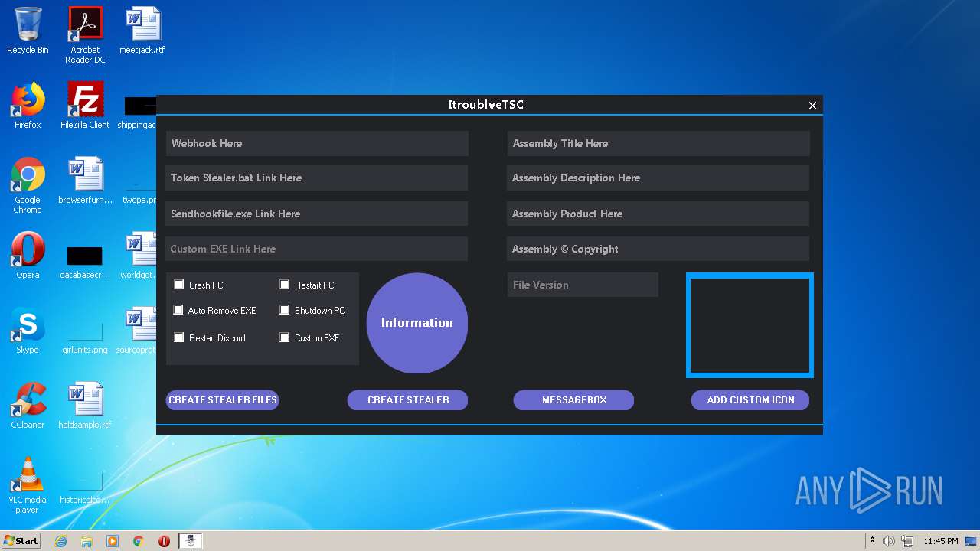Enable the Shutdown PC checkbox
This screenshot has width=980, height=551.
coord(285,310)
